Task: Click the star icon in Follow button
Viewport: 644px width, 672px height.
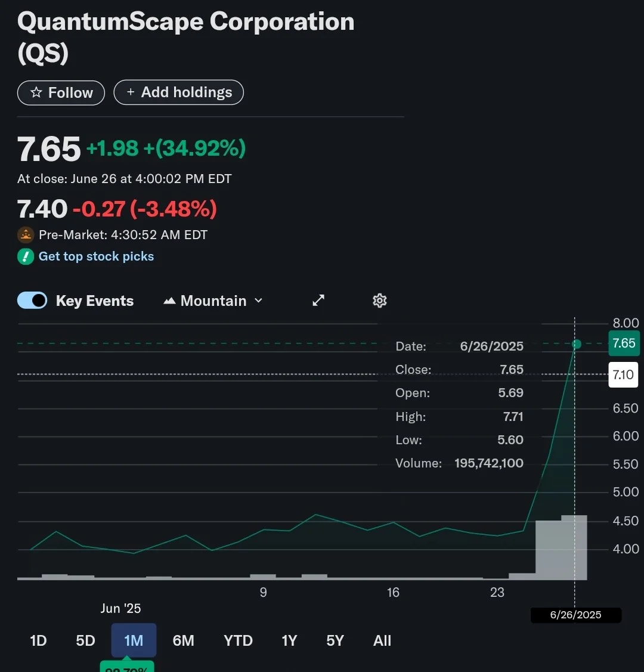Action: click(x=36, y=92)
